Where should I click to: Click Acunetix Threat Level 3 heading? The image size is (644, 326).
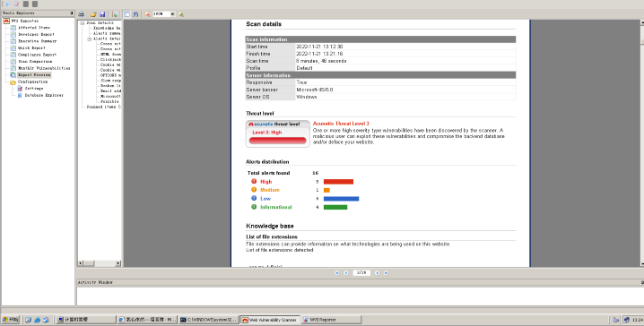pyautogui.click(x=341, y=124)
